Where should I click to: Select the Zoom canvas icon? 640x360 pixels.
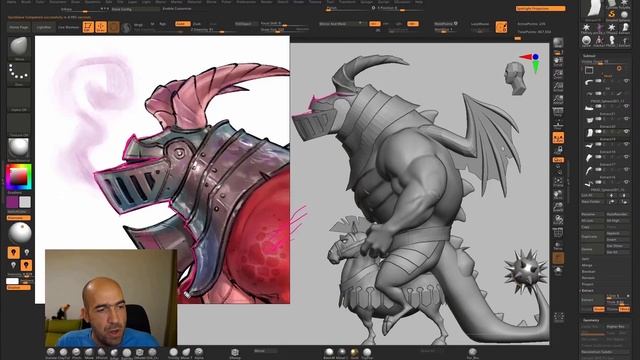pos(558,74)
